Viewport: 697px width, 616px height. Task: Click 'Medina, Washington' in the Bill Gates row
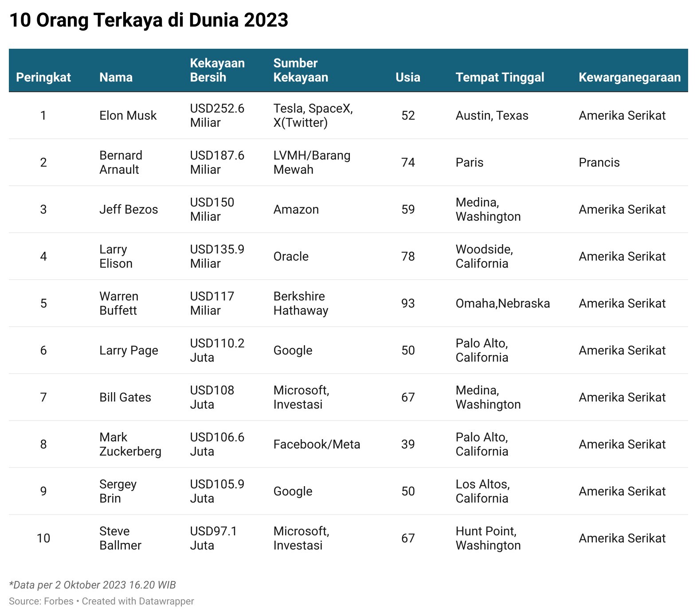point(488,398)
